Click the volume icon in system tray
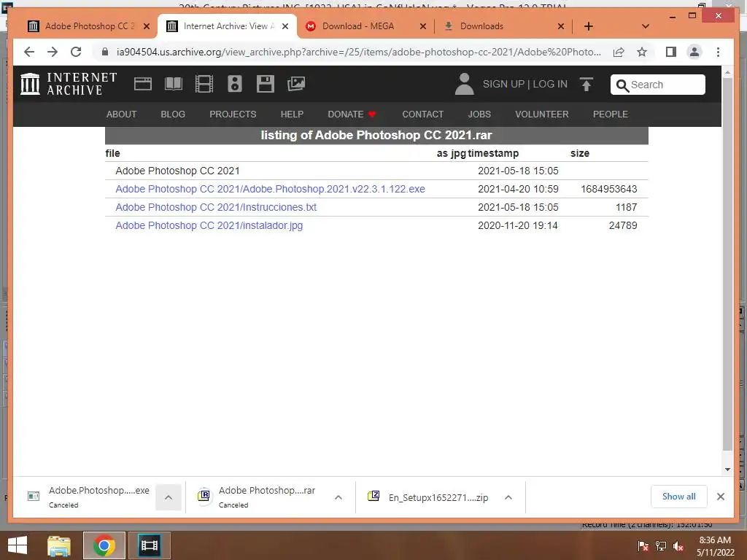The height and width of the screenshot is (560, 747). point(678,547)
